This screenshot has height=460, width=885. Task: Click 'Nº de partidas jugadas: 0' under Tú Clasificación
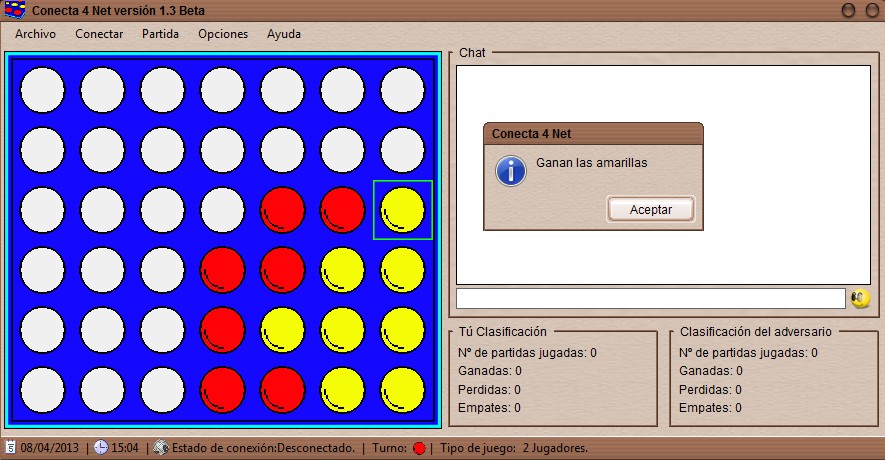click(x=527, y=353)
